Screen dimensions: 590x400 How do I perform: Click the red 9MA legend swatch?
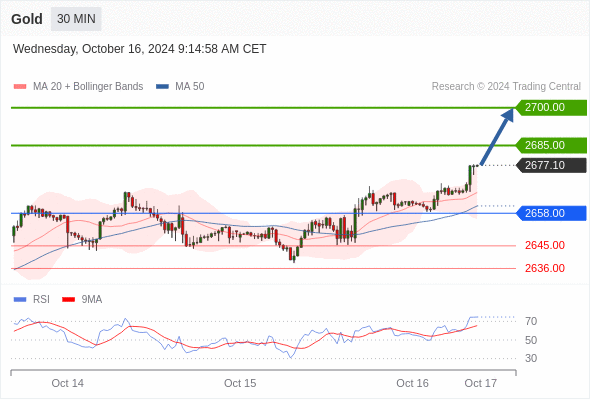click(x=68, y=300)
